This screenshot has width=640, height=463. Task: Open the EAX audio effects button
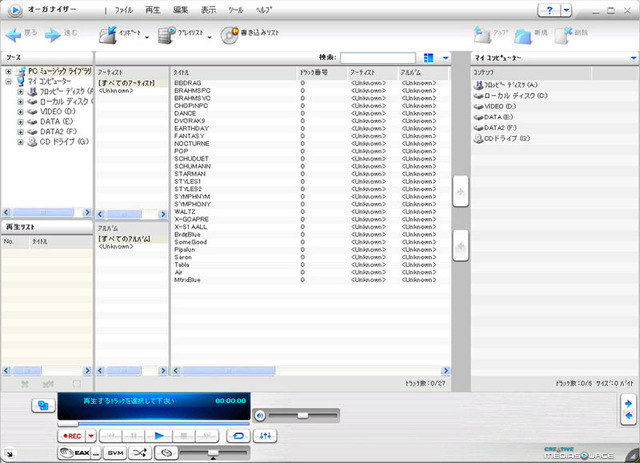(74, 453)
